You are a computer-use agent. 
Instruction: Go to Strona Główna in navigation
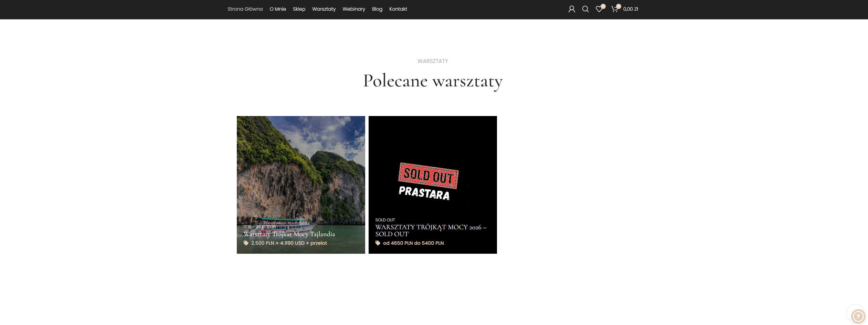[x=245, y=9]
